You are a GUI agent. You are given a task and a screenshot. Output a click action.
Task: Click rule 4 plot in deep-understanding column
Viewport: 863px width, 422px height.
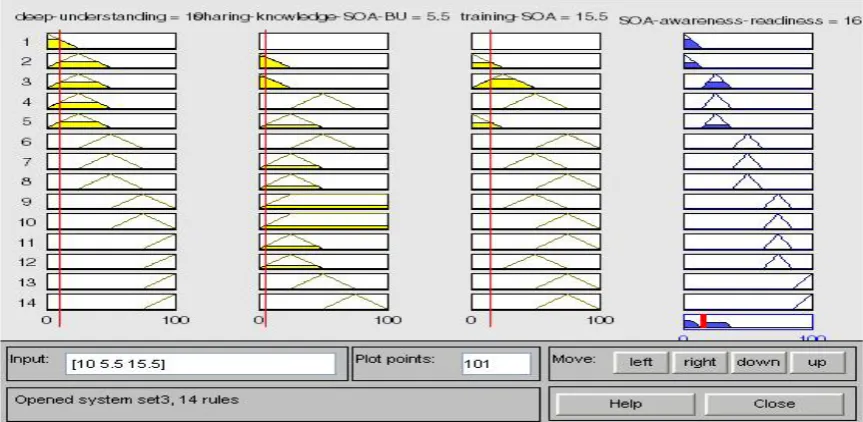pos(112,101)
